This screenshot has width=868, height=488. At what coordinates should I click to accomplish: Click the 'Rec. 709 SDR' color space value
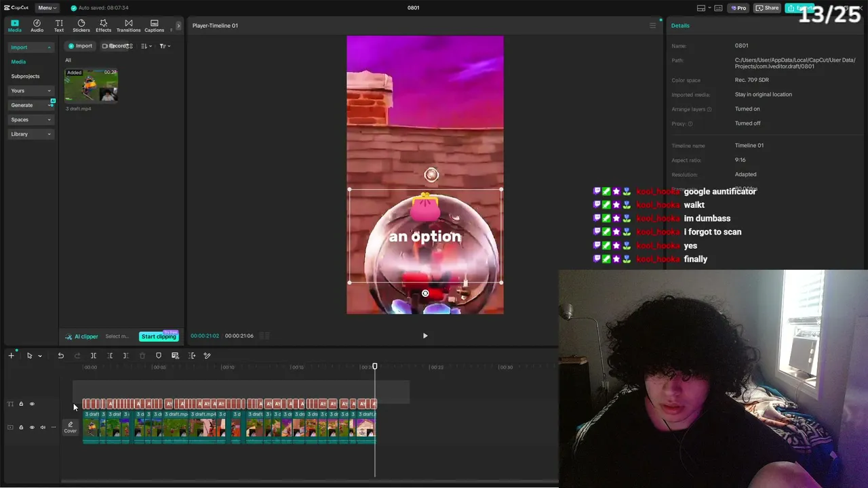[752, 80]
